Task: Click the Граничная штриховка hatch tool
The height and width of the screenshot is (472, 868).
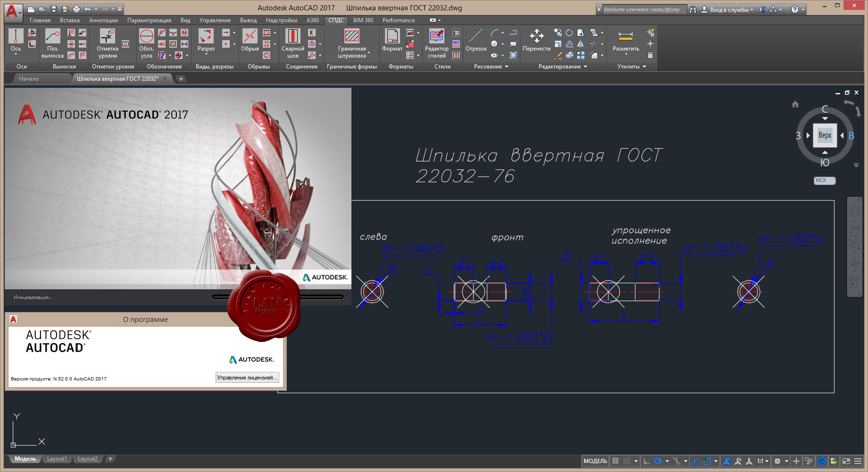Action: [x=352, y=43]
